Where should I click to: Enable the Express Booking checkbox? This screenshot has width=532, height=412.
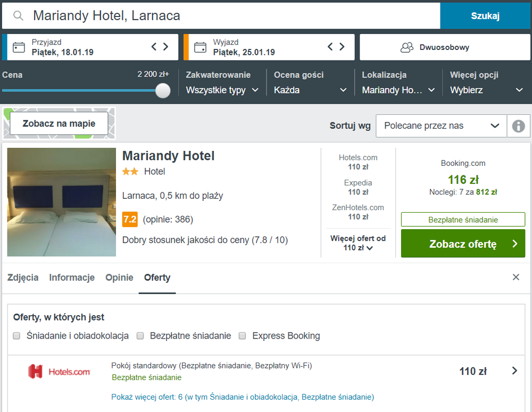point(242,335)
